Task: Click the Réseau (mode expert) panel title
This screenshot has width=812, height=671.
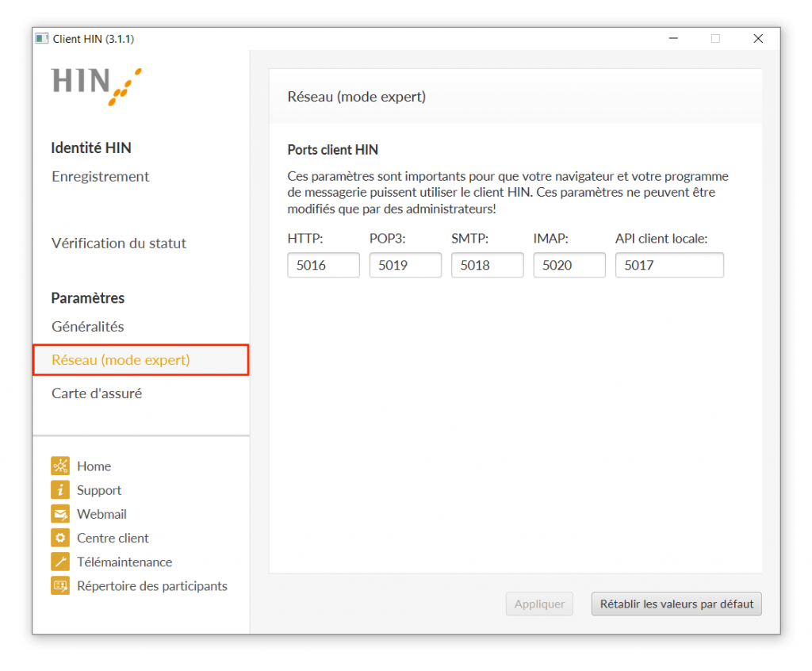Action: (x=357, y=97)
